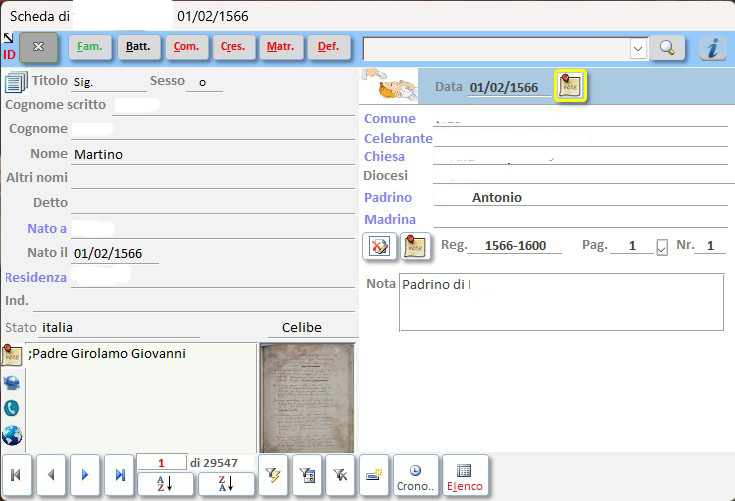Click the Padrino field with Antonio
Viewport: 735px width, 501px height.
[581, 197]
